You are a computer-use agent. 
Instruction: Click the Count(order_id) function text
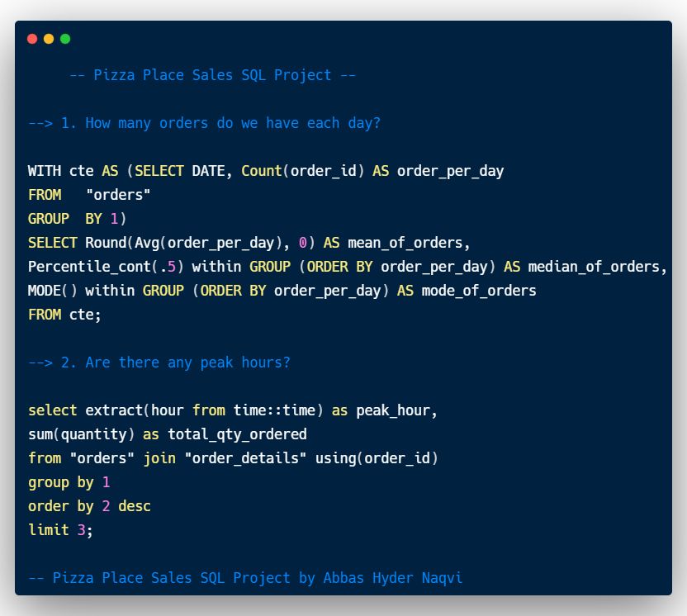pos(302,171)
